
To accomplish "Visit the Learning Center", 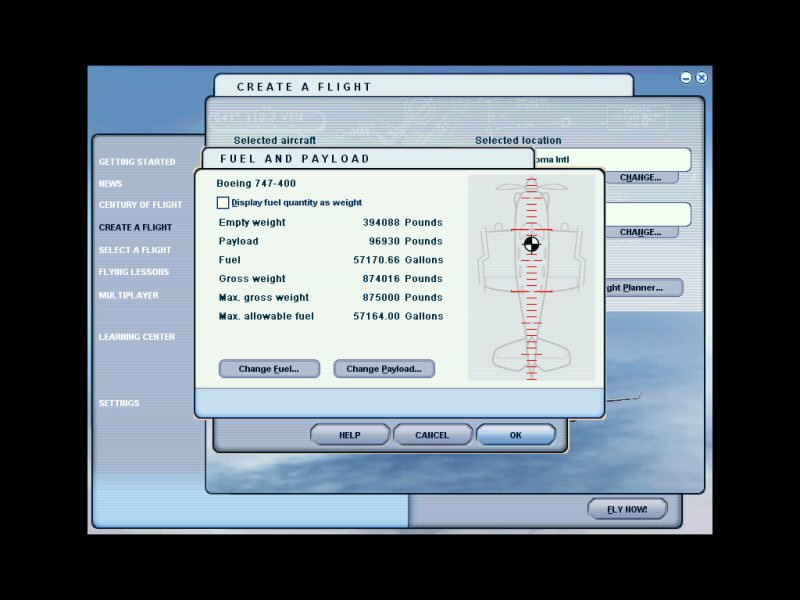I will (x=136, y=337).
